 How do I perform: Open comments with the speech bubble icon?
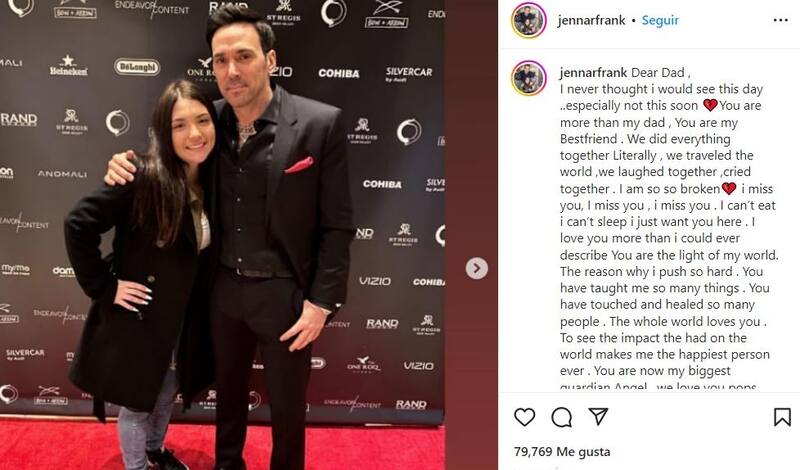561,417
